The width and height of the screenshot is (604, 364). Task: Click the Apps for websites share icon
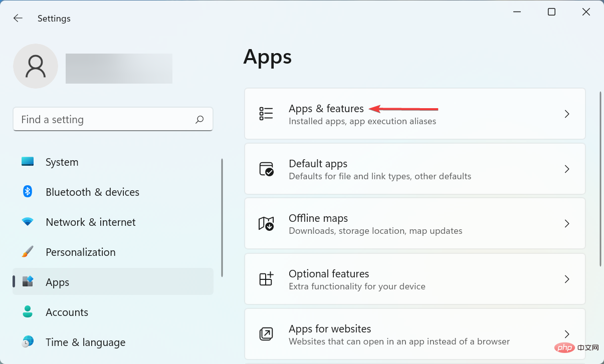pos(267,334)
